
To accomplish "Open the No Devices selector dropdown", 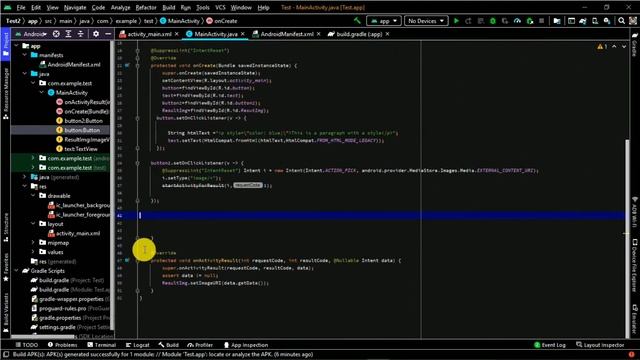I will click(426, 21).
